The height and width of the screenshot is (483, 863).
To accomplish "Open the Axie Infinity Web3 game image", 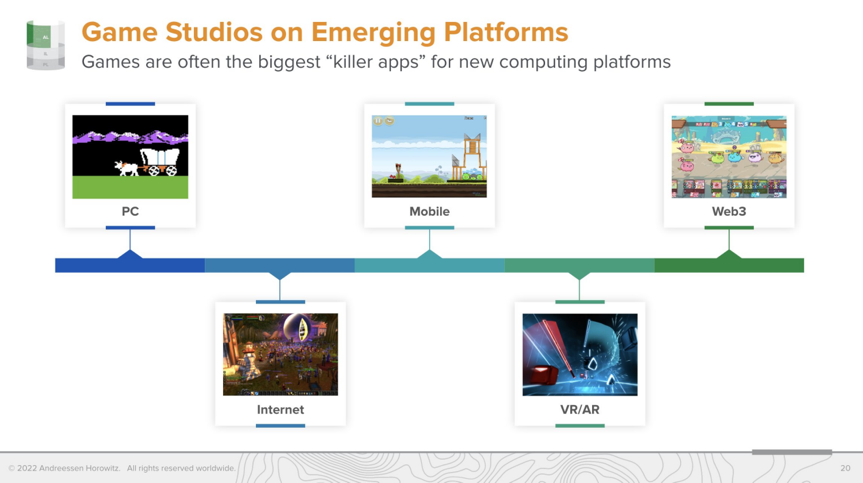I will 729,156.
